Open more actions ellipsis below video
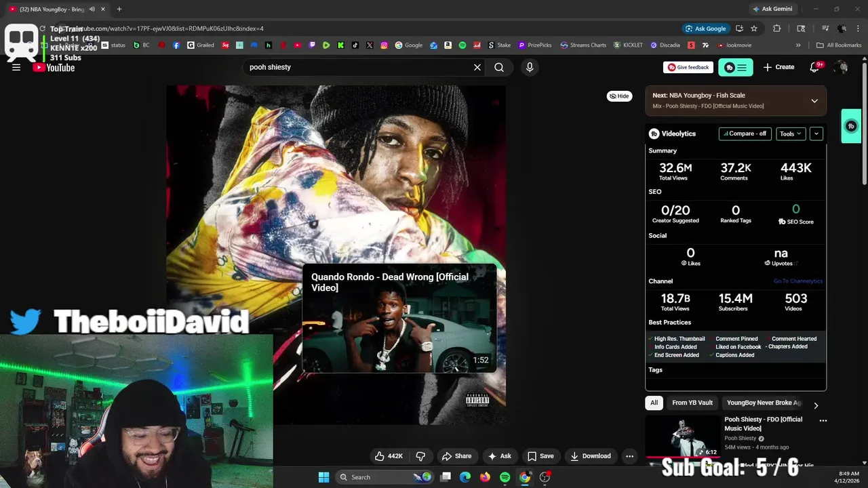The image size is (868, 488). (629, 456)
